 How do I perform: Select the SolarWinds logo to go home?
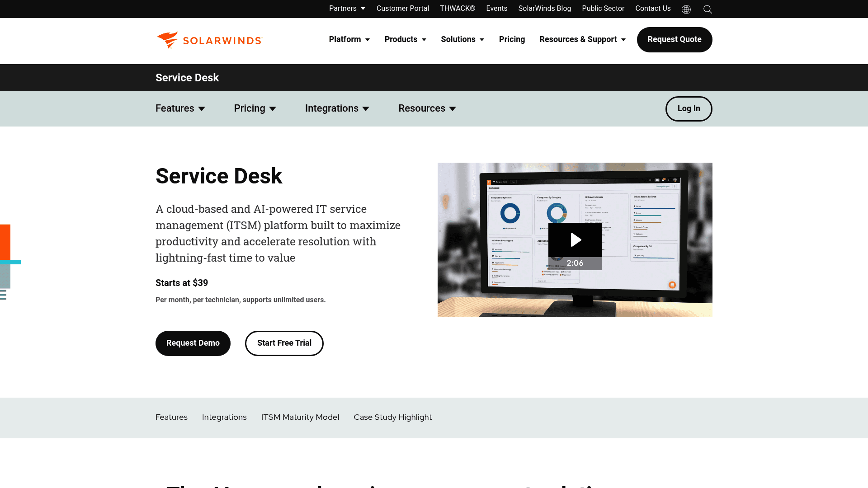click(x=208, y=40)
